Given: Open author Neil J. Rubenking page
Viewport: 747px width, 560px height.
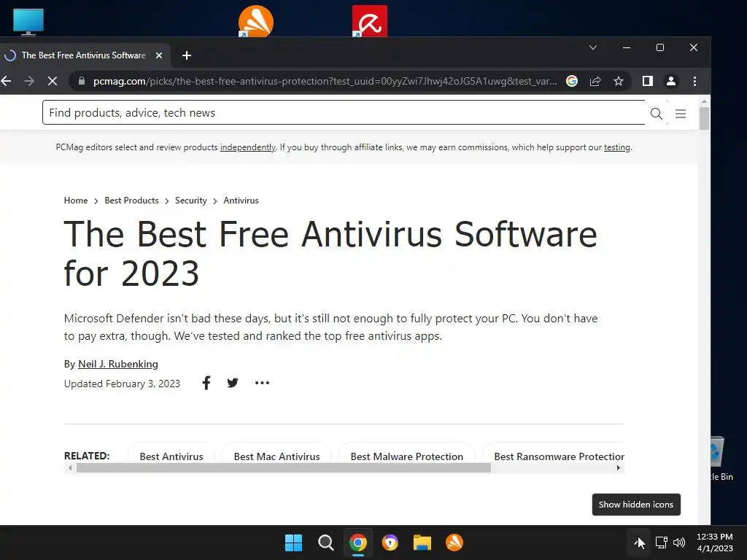Looking at the screenshot, I should [x=117, y=365].
